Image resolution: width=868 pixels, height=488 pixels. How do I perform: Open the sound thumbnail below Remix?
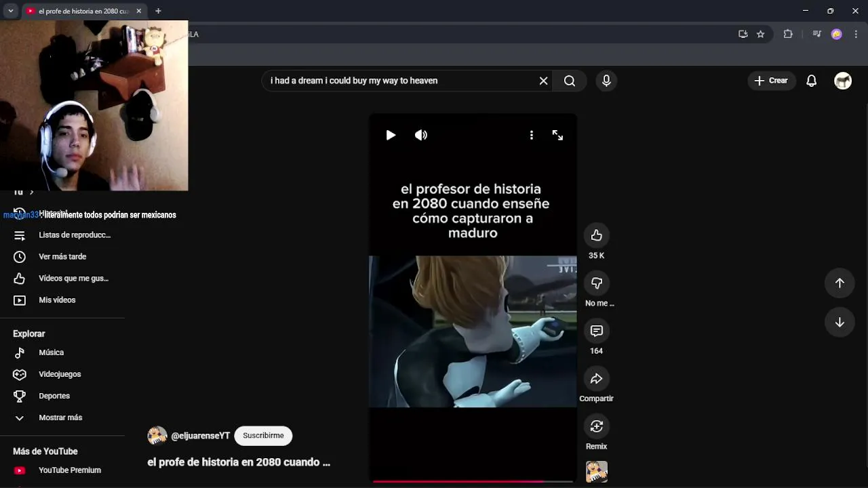pyautogui.click(x=597, y=471)
